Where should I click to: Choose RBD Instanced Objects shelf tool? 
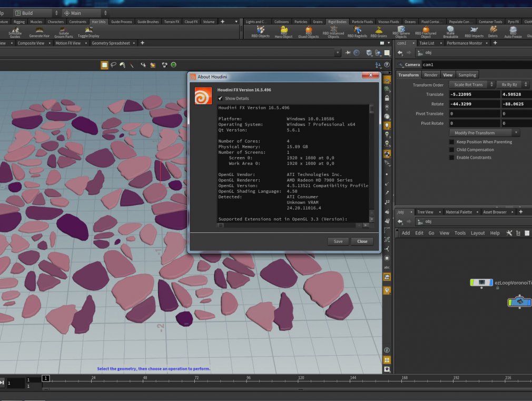pos(333,32)
